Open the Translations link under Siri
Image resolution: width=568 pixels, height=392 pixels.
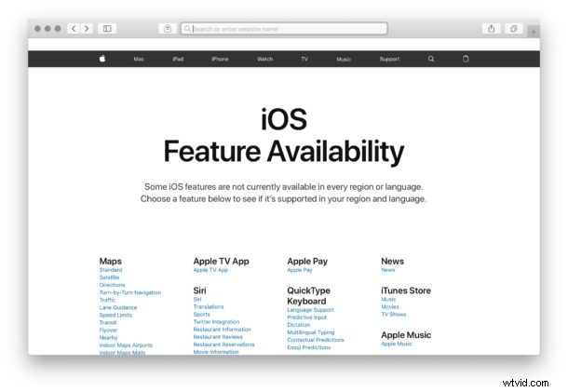[209, 307]
